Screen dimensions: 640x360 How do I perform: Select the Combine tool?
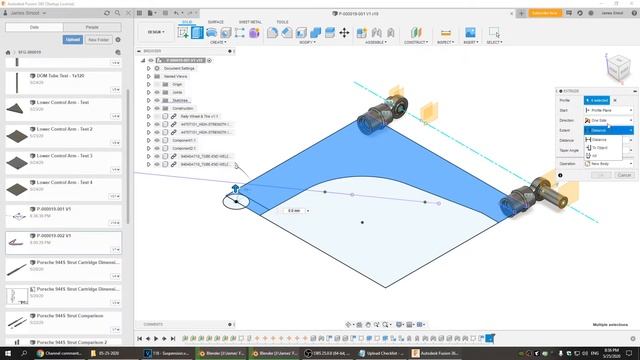point(316,32)
